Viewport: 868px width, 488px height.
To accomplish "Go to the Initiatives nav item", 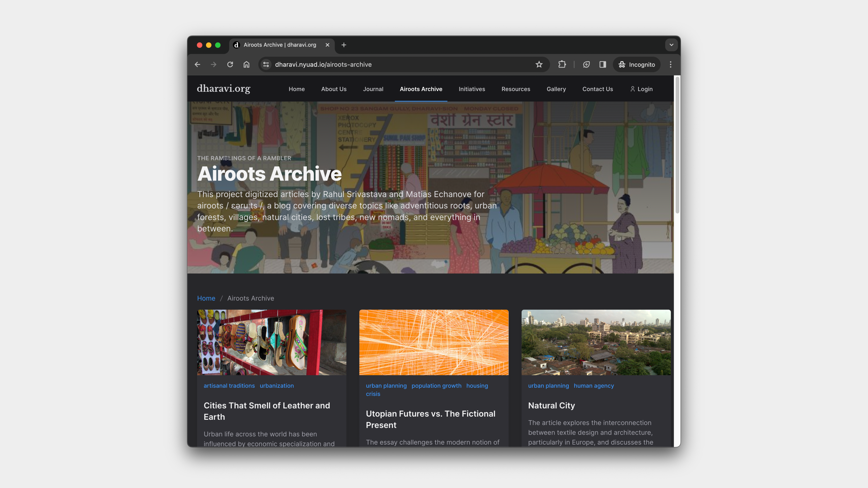I will click(x=471, y=89).
